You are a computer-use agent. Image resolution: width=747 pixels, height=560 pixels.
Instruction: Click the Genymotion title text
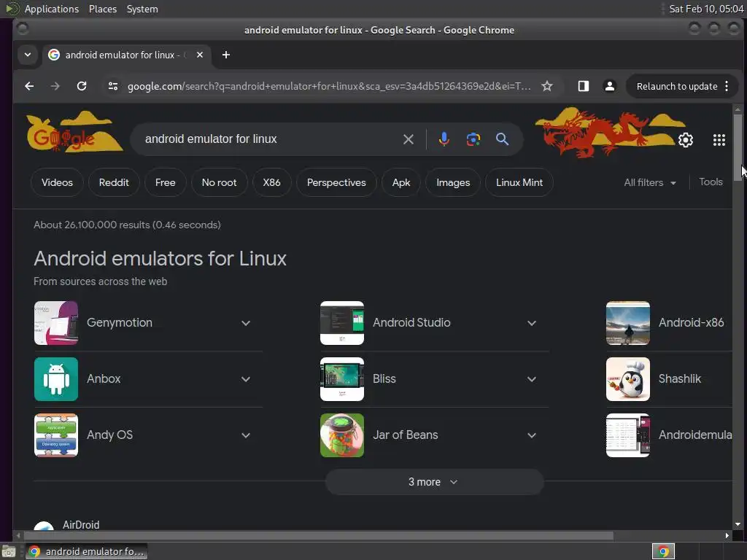(x=120, y=323)
